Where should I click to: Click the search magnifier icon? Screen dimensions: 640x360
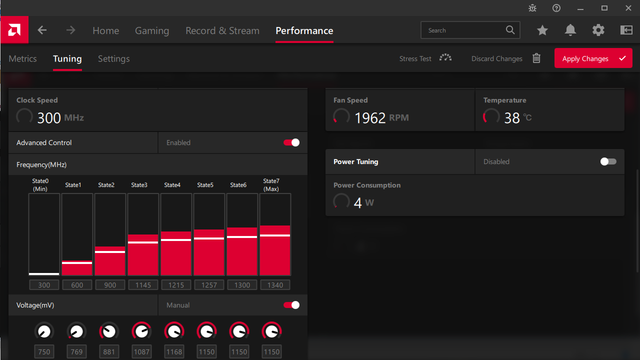click(510, 30)
